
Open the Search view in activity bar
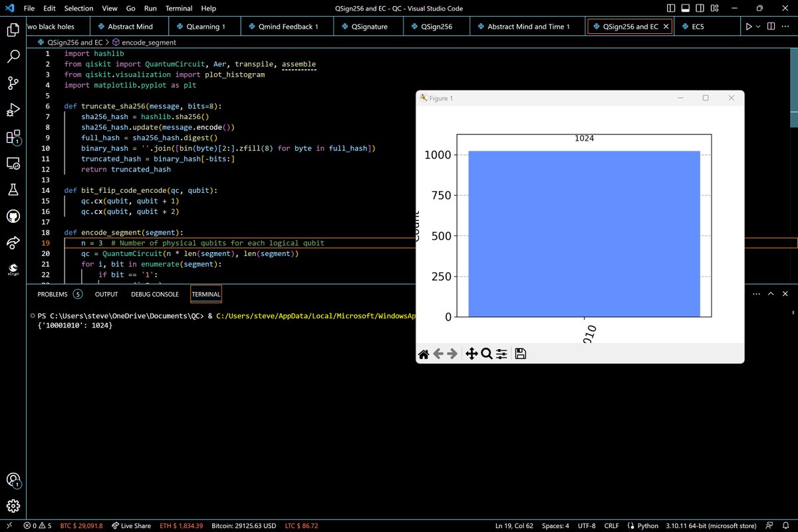coord(13,57)
